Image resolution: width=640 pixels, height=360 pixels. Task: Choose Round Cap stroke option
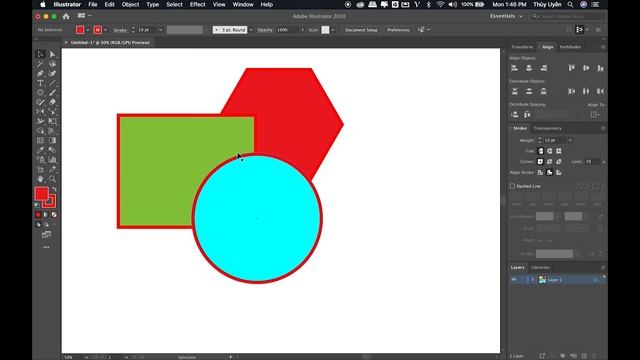549,151
